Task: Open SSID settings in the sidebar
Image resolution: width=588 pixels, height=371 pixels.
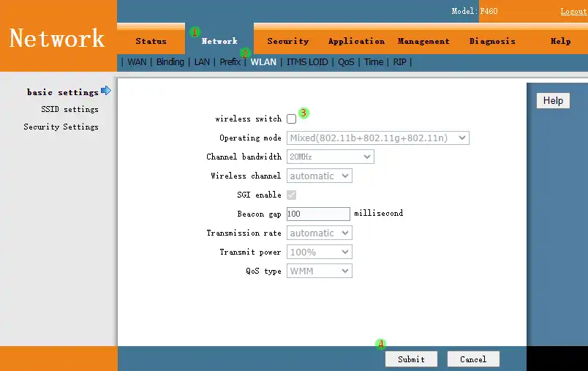Action: click(x=69, y=109)
